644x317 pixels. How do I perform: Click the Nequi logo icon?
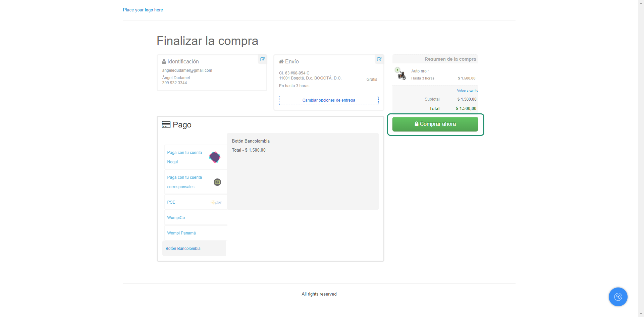point(215,157)
